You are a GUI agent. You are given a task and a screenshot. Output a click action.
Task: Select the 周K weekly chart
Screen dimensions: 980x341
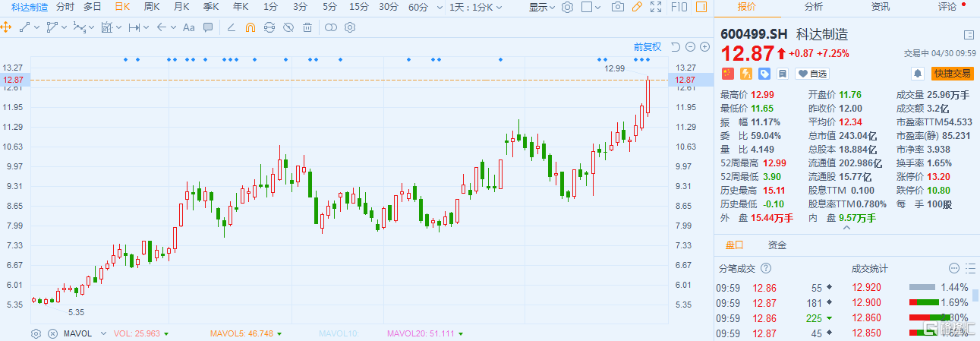point(152,7)
